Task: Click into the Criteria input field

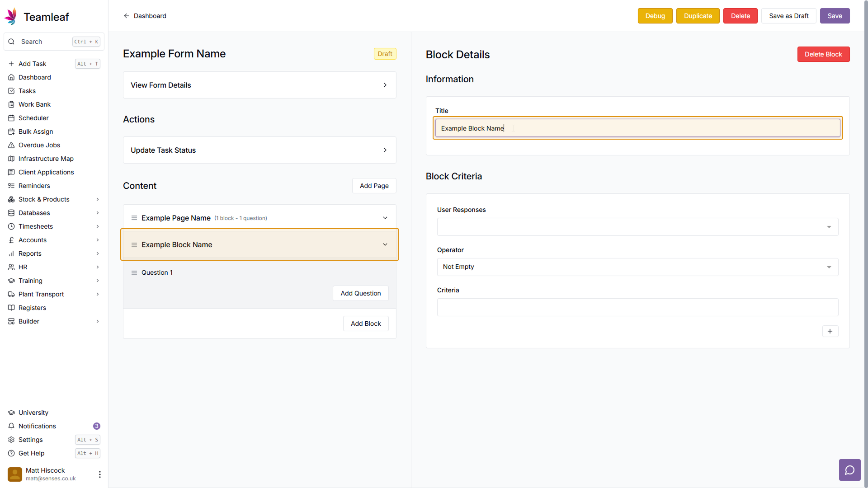Action: click(x=637, y=307)
